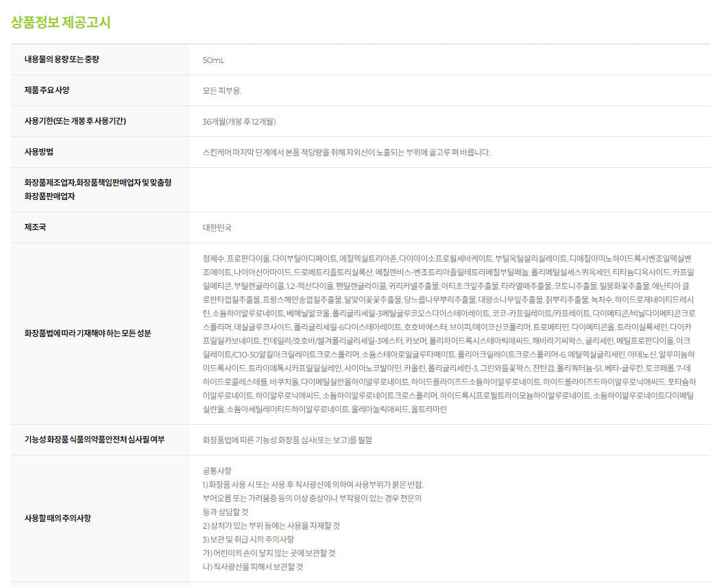This screenshot has height=587, width=728.
Task: Click the 공통사항 caution subheading
Action: coord(217,471)
